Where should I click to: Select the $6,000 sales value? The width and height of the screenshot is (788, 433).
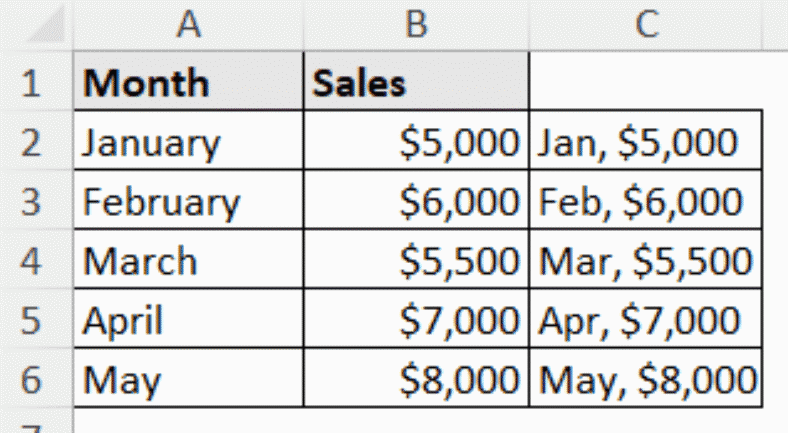tap(416, 202)
